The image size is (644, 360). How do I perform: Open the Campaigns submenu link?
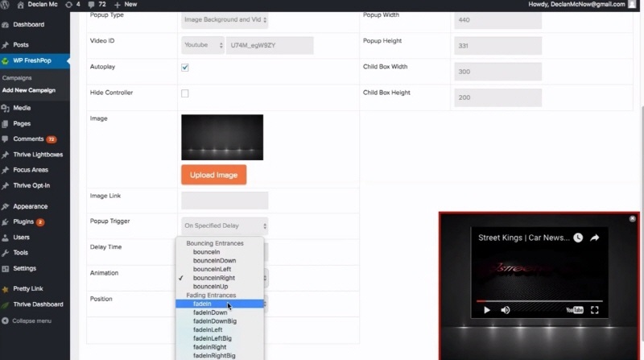click(x=17, y=78)
